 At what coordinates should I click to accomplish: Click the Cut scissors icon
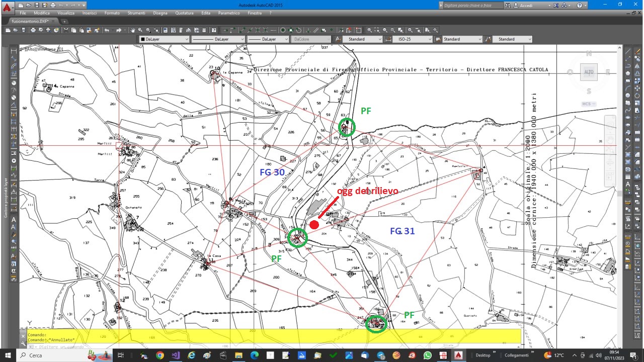[65, 30]
